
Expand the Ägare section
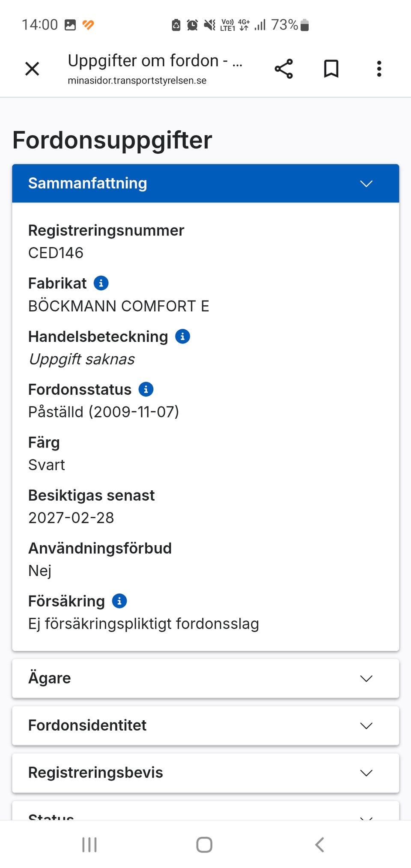point(205,678)
